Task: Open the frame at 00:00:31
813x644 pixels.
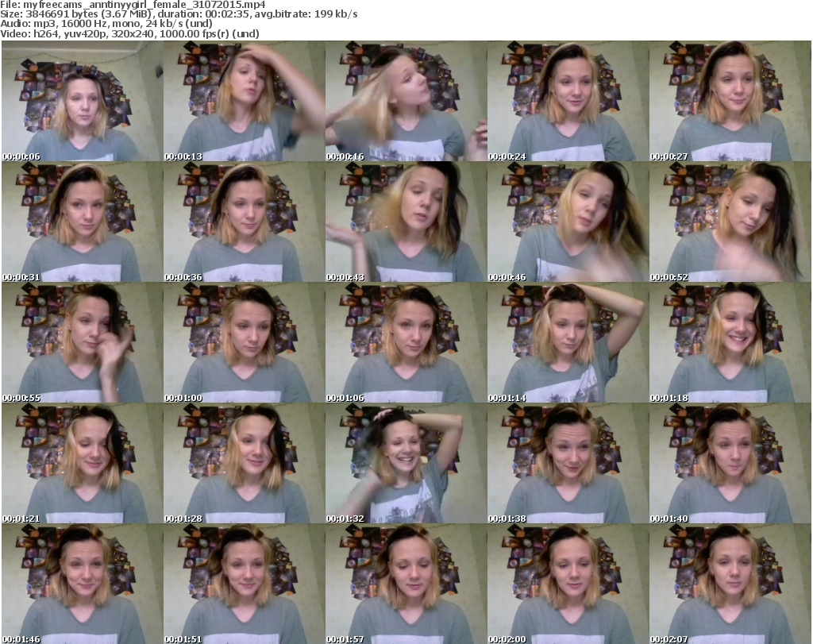Action: coord(83,222)
